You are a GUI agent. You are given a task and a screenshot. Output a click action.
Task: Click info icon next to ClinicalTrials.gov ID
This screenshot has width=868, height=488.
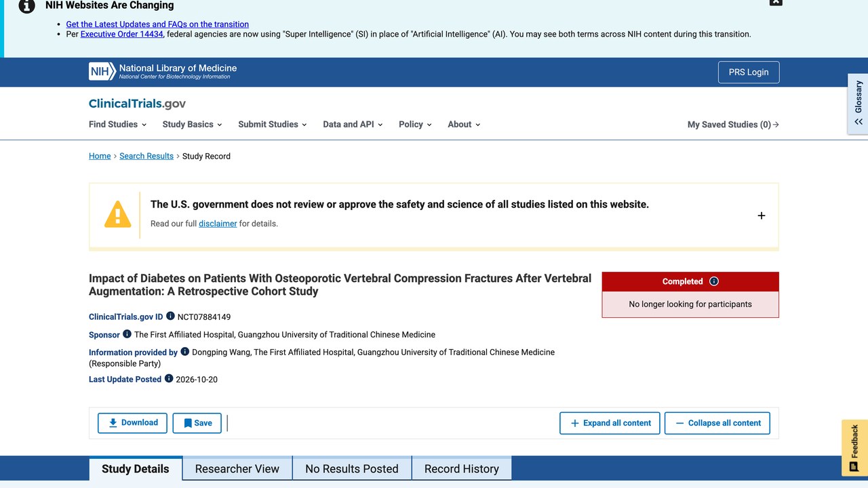pyautogui.click(x=170, y=316)
